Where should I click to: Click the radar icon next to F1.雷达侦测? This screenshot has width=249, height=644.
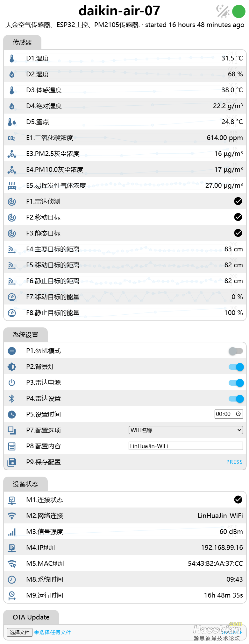click(x=12, y=202)
